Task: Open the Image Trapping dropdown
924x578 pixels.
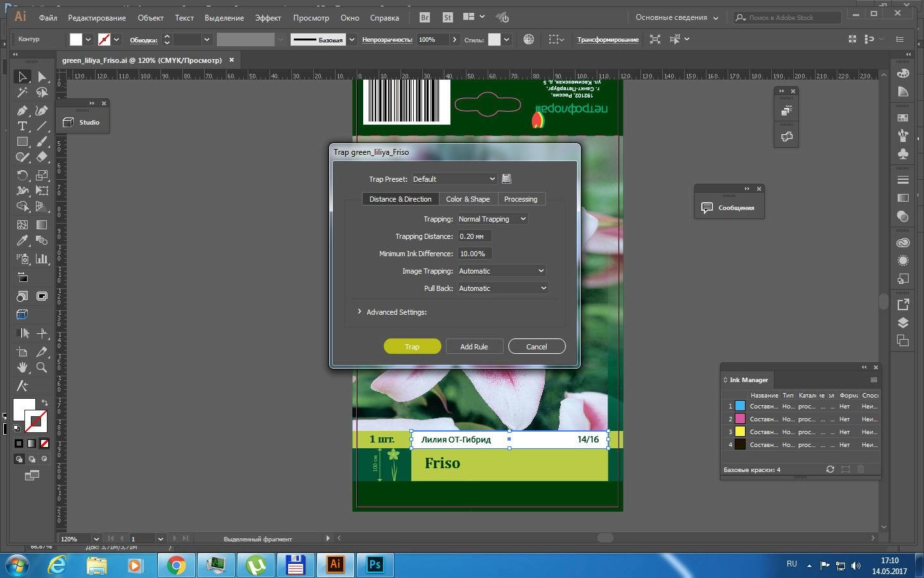Action: click(x=501, y=271)
